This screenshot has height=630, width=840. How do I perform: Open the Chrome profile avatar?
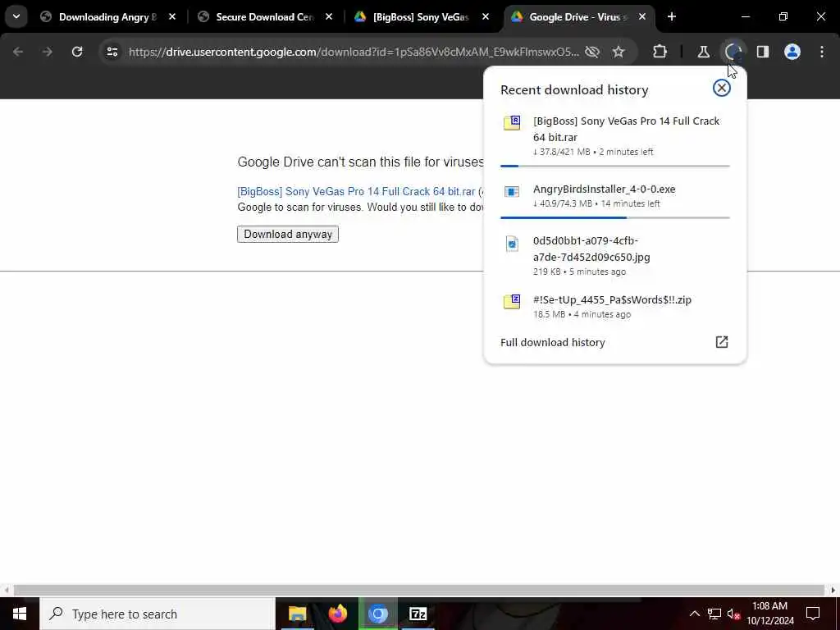click(792, 52)
